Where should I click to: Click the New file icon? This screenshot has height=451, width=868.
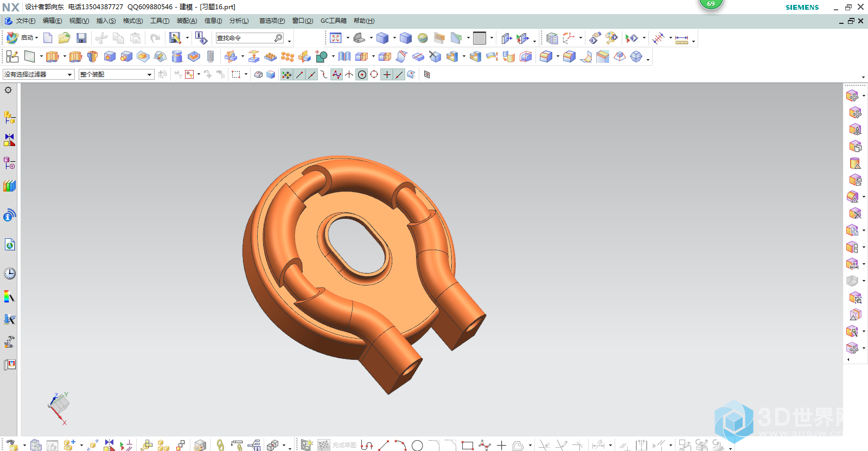click(x=48, y=38)
